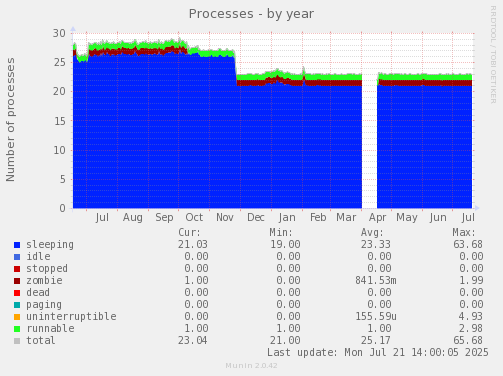This screenshot has width=503, height=376.
Task: Click the zombie legend color square
Action: pos(17,281)
